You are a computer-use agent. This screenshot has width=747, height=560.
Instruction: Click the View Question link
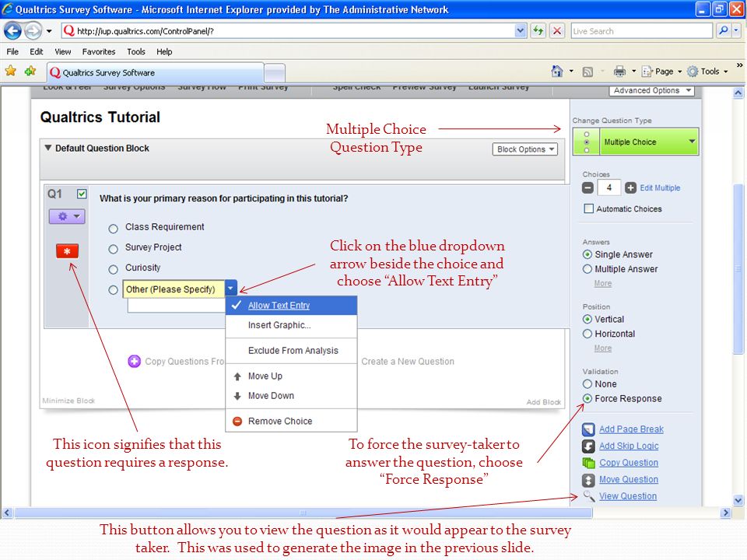pyautogui.click(x=628, y=495)
